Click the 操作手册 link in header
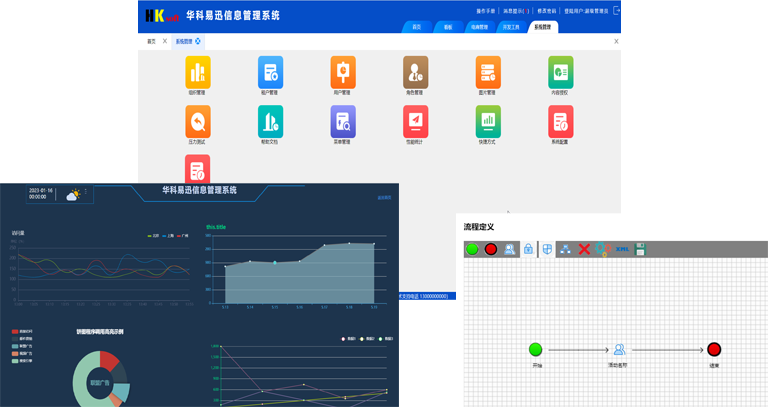768x407 pixels. (486, 10)
